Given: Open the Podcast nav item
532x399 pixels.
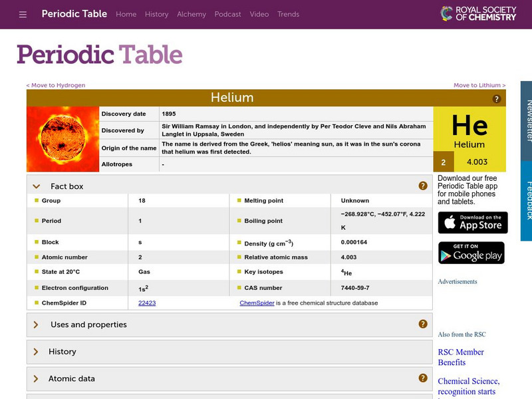Looking at the screenshot, I should 227,14.
